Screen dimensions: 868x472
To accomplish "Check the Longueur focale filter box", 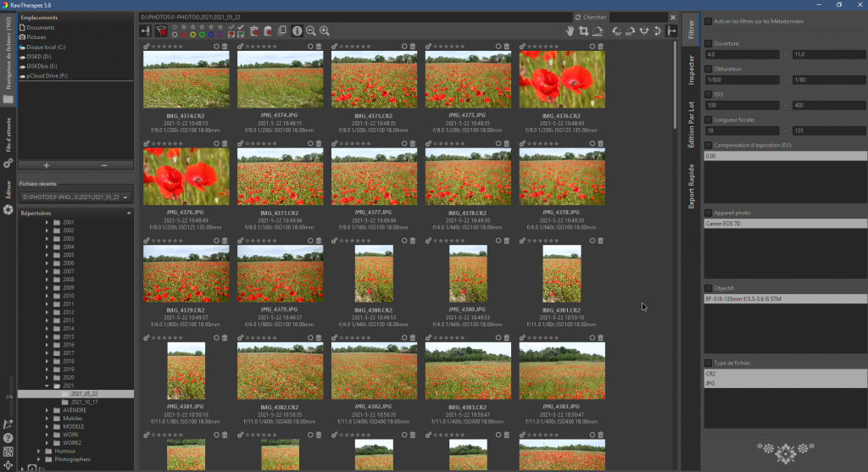I will tap(708, 119).
